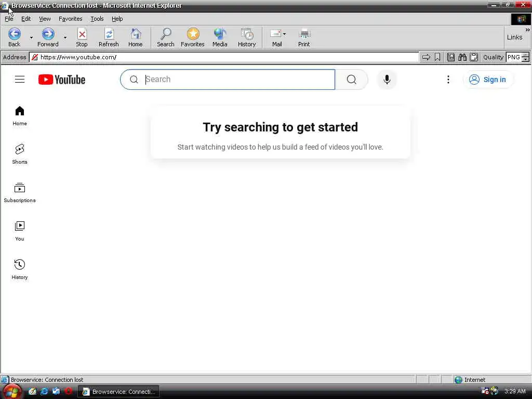Open the Media toolbar pane
The height and width of the screenshot is (399, 532).
click(220, 37)
